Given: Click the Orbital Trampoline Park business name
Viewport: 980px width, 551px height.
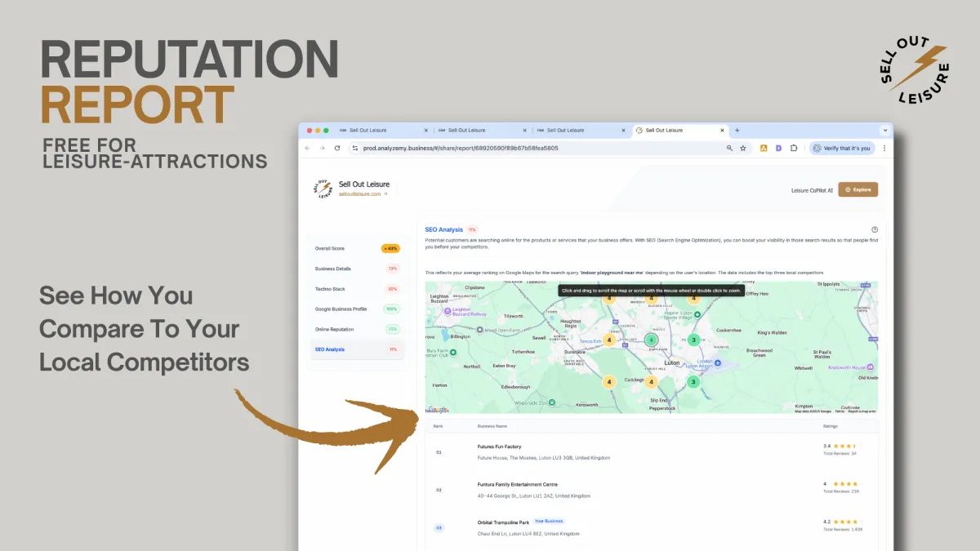Looking at the screenshot, I should (503, 522).
